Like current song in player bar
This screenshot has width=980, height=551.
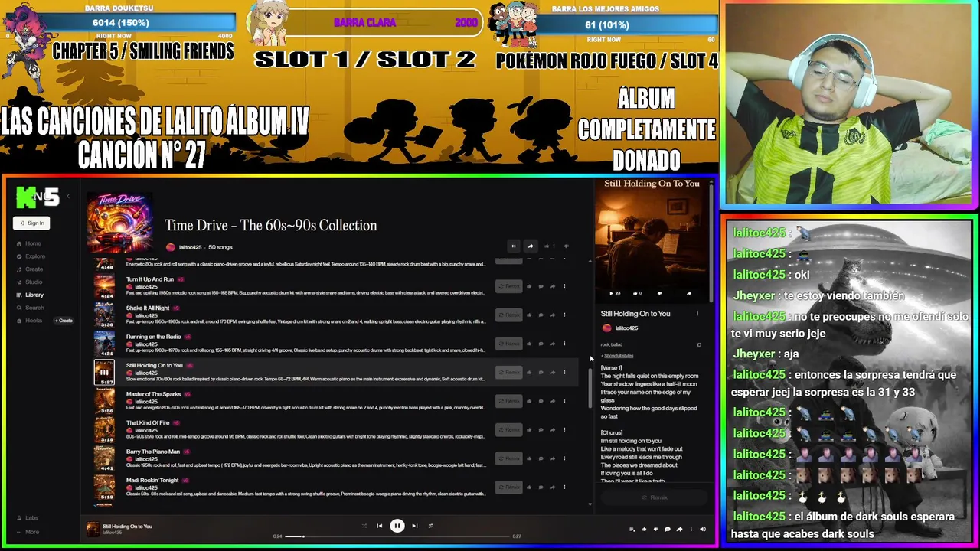click(x=643, y=529)
